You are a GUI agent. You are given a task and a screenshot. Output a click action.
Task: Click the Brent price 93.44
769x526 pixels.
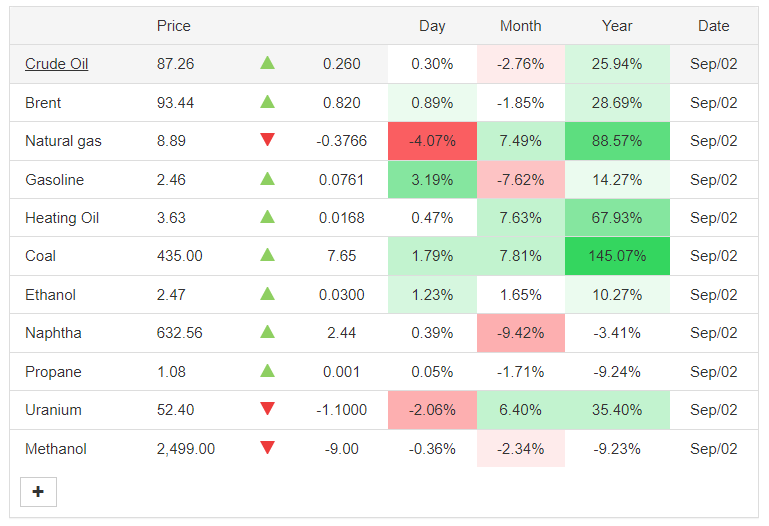[176, 103]
